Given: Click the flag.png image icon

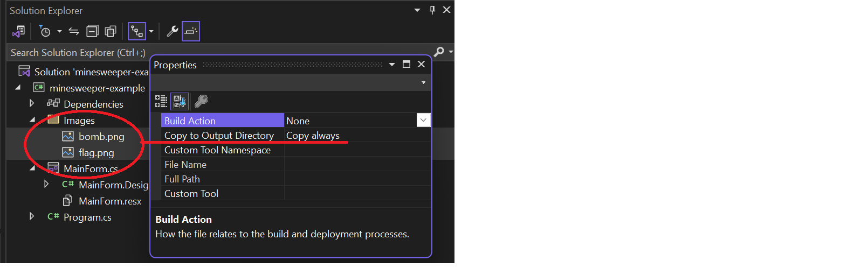Looking at the screenshot, I should [x=68, y=152].
